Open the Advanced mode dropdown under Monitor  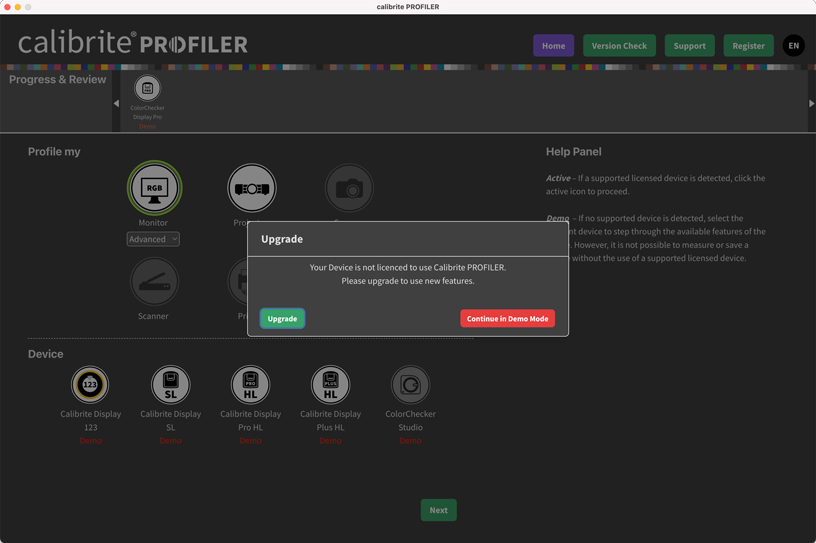tap(153, 239)
